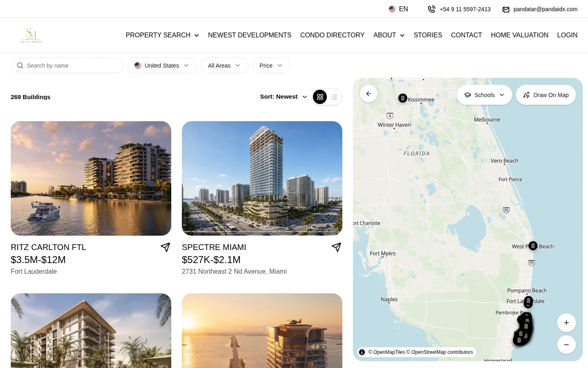Email pandatar@pandaidx.com
Image resolution: width=588 pixels, height=368 pixels.
pos(545,9)
